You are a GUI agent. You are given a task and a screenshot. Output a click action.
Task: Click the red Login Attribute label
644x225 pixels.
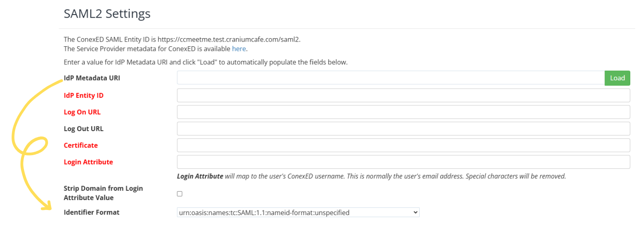pos(88,162)
